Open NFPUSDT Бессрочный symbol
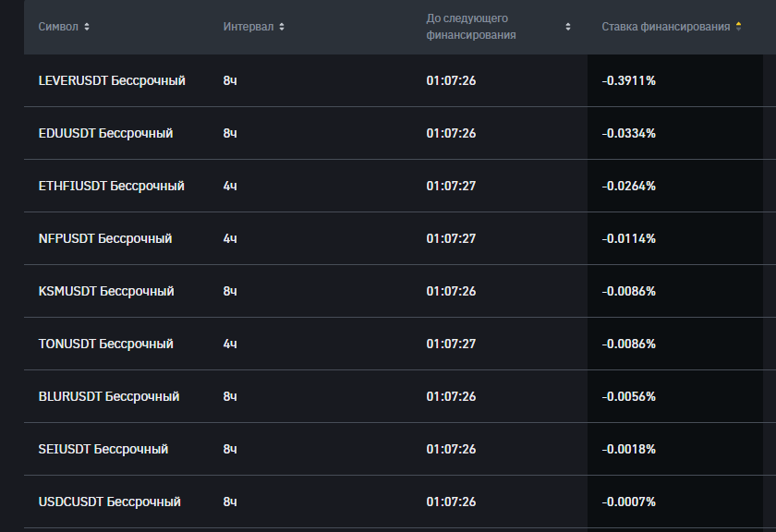 105,238
